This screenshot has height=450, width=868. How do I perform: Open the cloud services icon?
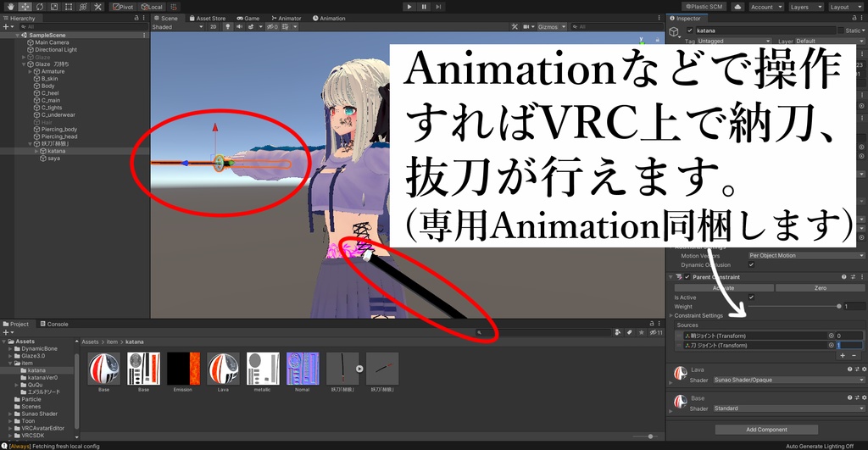click(x=737, y=7)
